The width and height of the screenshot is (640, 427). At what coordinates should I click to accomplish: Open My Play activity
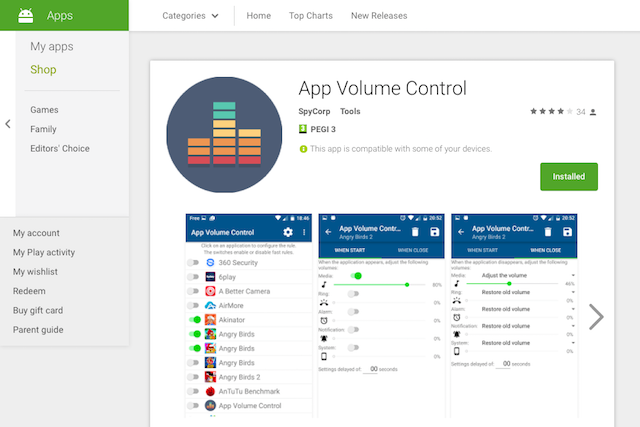click(44, 252)
